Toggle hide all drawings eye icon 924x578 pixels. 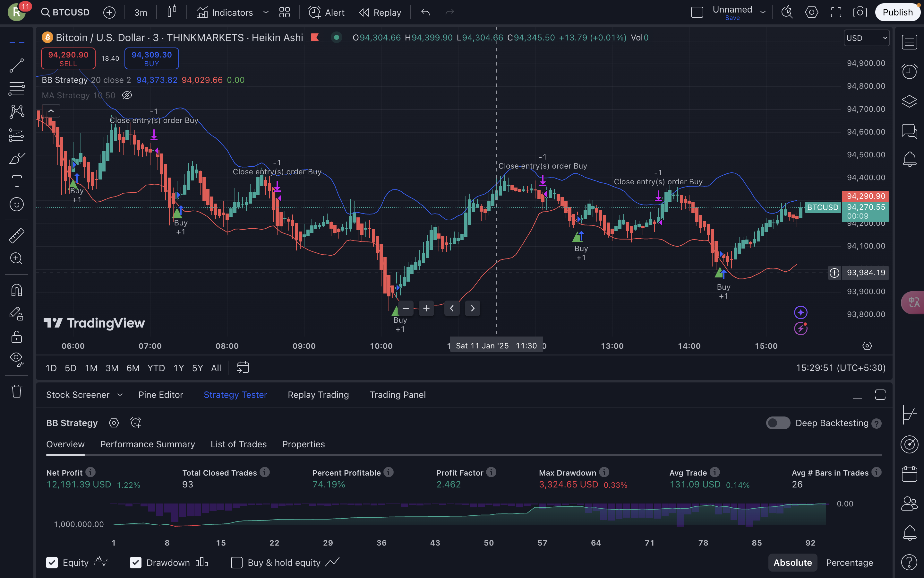(x=17, y=359)
